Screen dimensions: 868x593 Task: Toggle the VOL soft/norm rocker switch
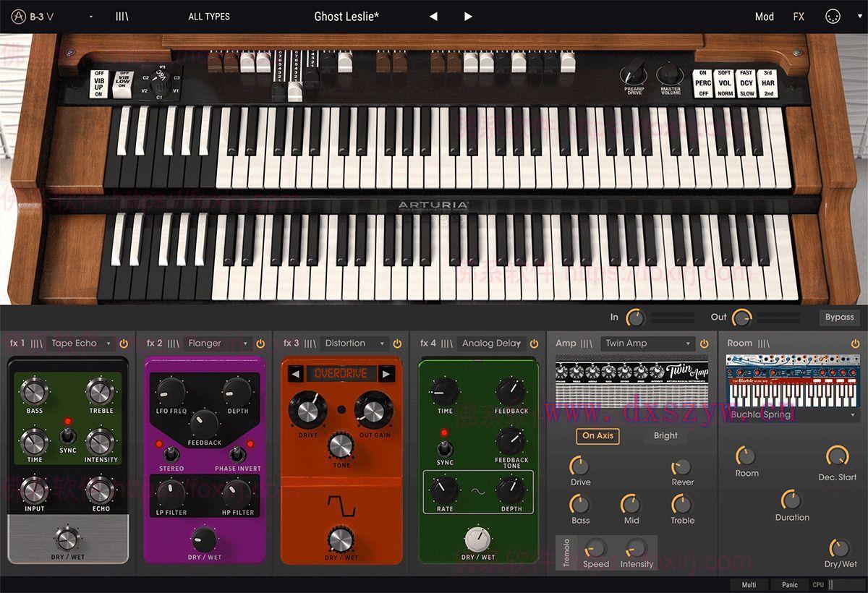pos(725,83)
